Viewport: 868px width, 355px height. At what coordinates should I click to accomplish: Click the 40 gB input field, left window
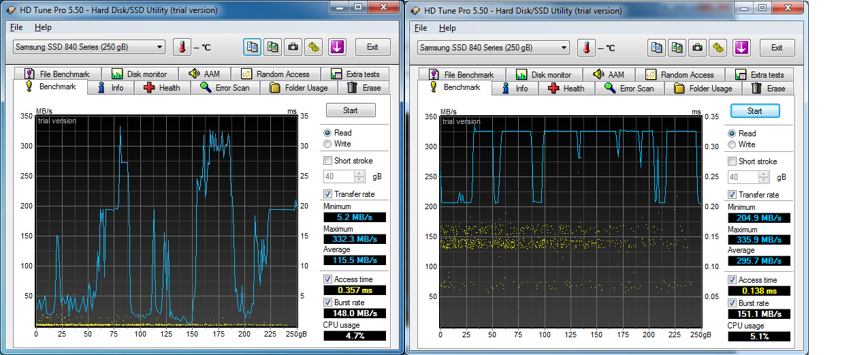click(339, 176)
